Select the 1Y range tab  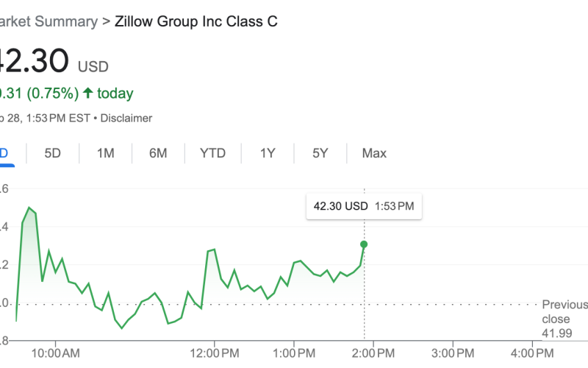268,153
